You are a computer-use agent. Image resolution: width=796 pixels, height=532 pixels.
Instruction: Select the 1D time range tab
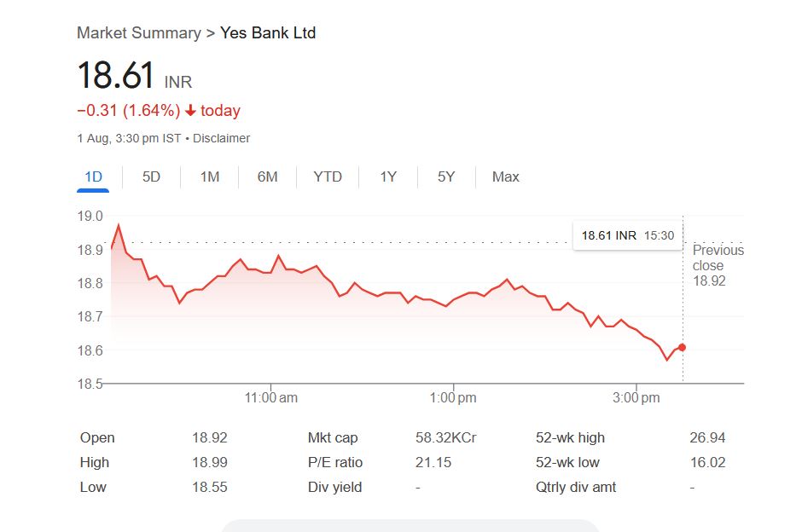click(x=93, y=176)
